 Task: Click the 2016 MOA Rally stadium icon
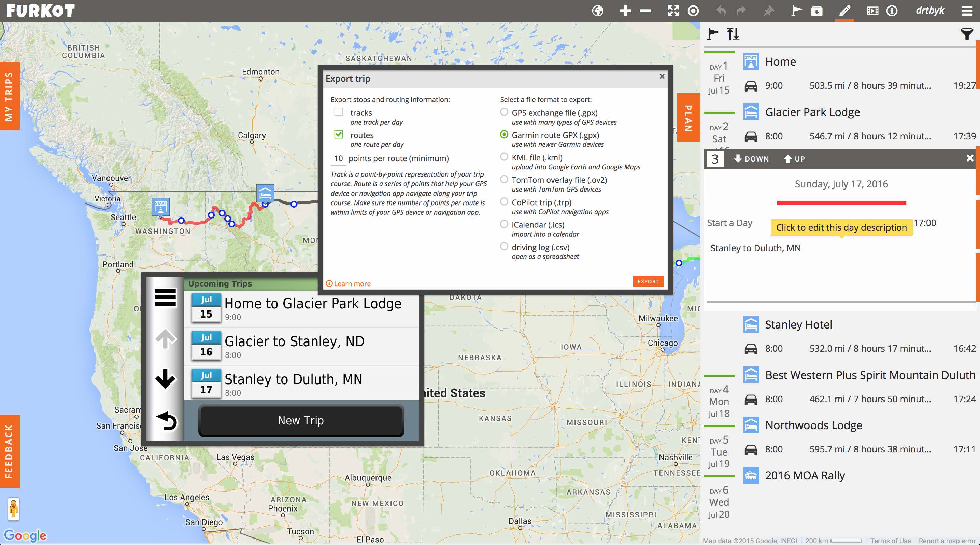(x=751, y=475)
